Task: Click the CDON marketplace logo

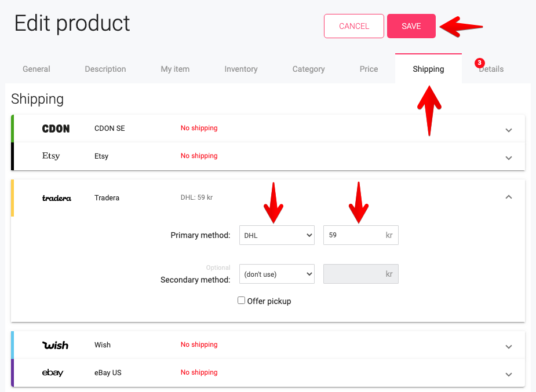Action: (x=56, y=129)
